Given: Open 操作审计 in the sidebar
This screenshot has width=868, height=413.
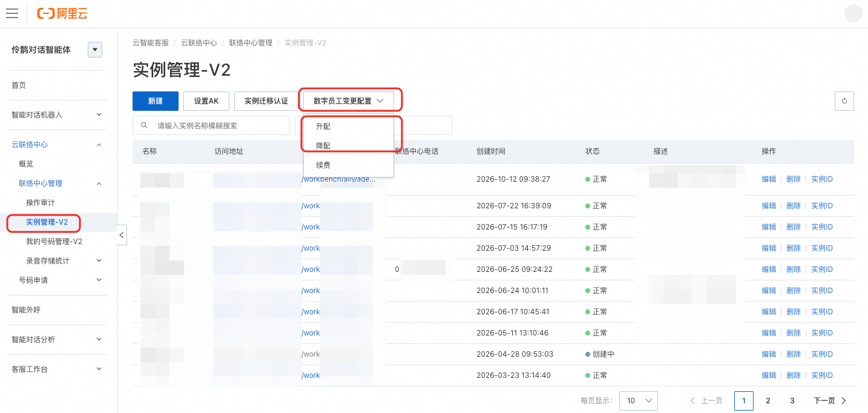Looking at the screenshot, I should point(41,202).
